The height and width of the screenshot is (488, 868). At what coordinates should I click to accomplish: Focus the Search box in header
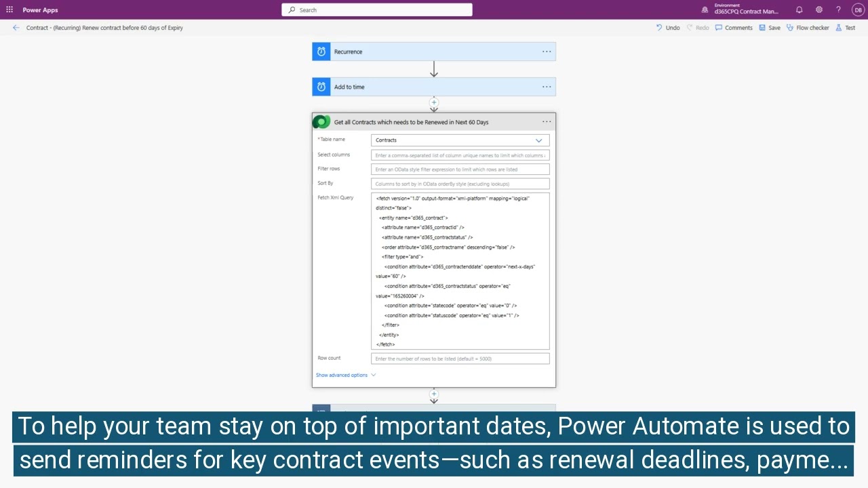[377, 9]
